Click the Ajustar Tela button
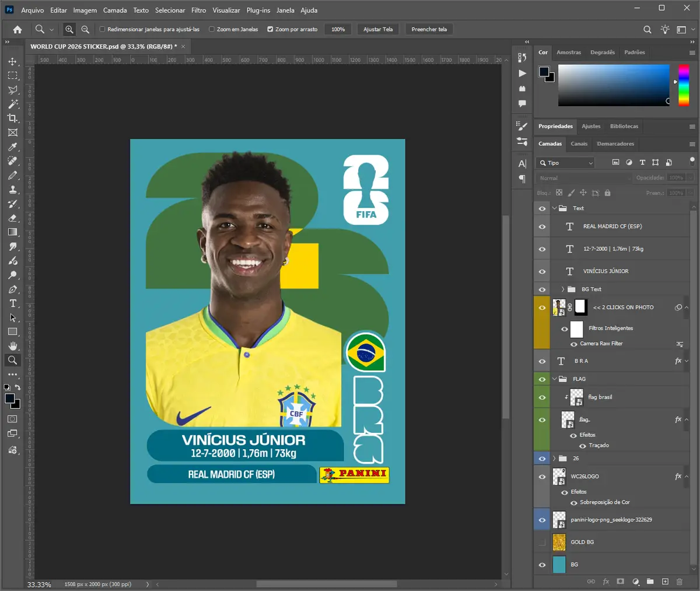The height and width of the screenshot is (591, 700). [x=378, y=29]
